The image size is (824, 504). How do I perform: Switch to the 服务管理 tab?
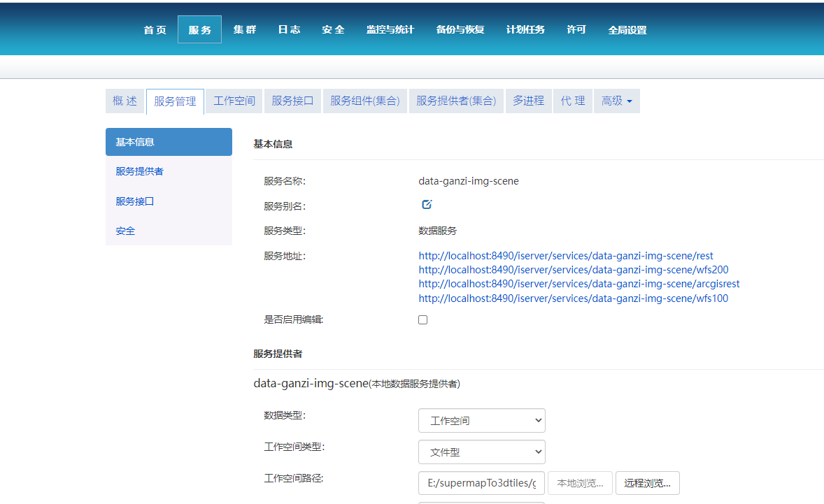point(175,101)
